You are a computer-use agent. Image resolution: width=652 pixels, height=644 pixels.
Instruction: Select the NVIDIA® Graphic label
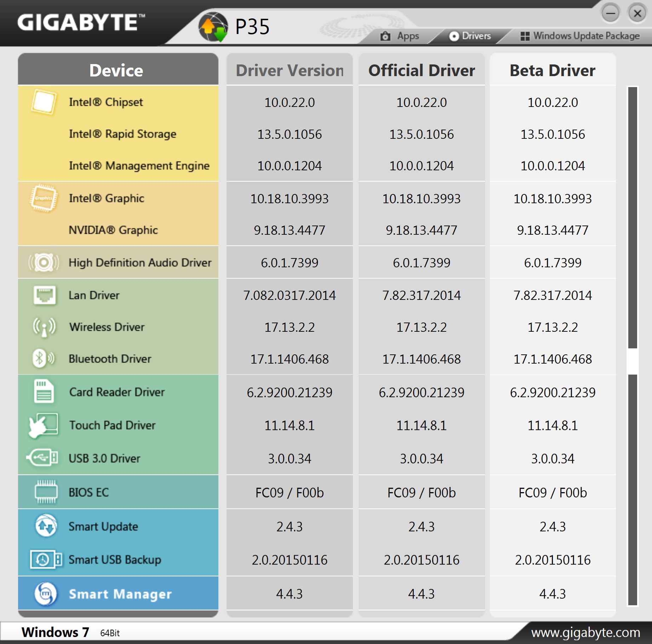coord(113,230)
